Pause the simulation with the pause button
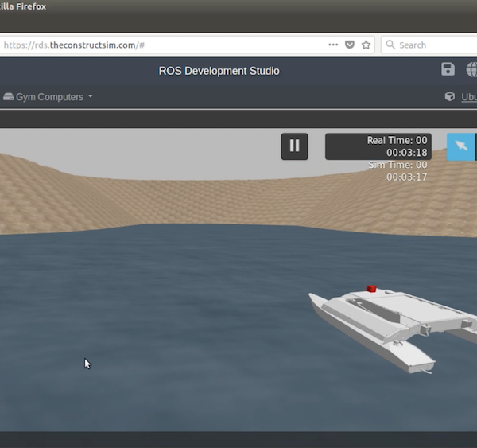The width and height of the screenshot is (477, 448). (294, 146)
